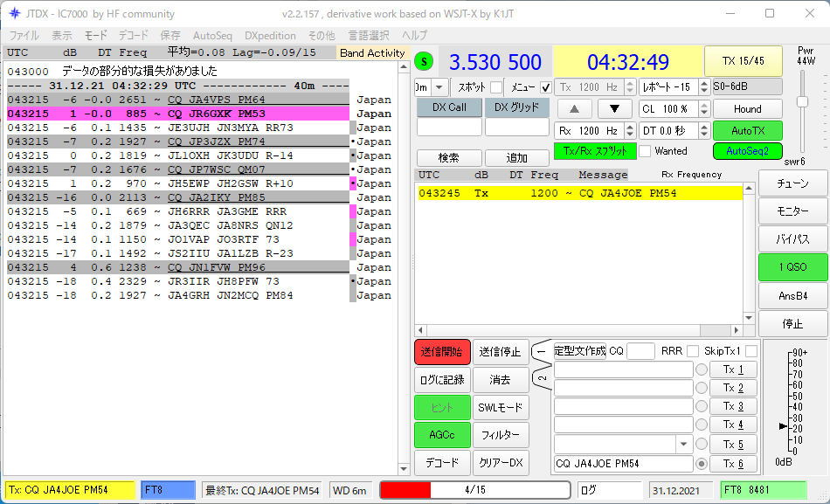
Task: Click the Tx/Rx スプリット button
Action: click(595, 151)
